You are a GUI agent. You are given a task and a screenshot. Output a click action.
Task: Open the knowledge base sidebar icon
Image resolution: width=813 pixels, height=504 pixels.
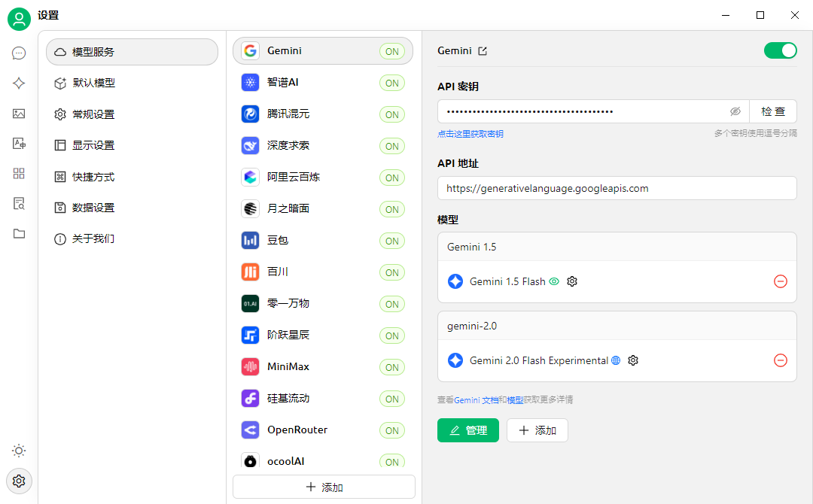19,204
